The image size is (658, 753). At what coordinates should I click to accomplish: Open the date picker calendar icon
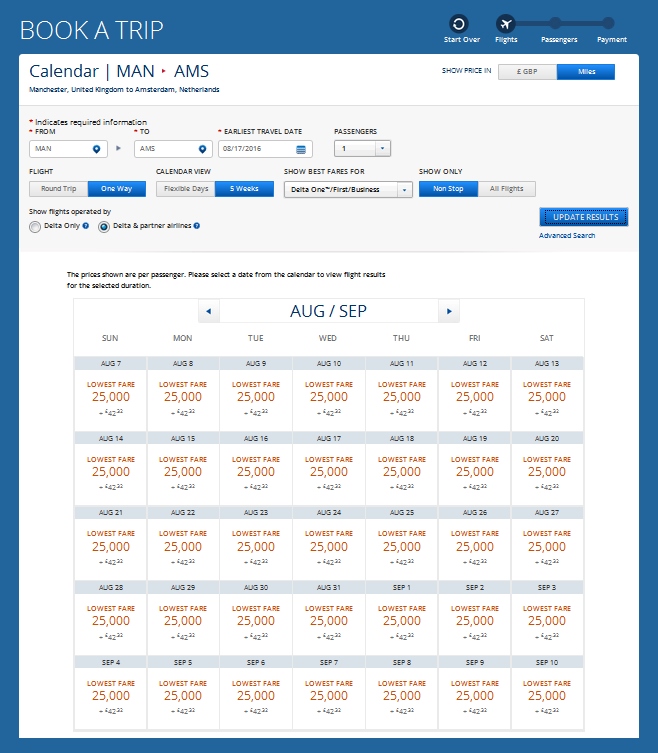(300, 149)
